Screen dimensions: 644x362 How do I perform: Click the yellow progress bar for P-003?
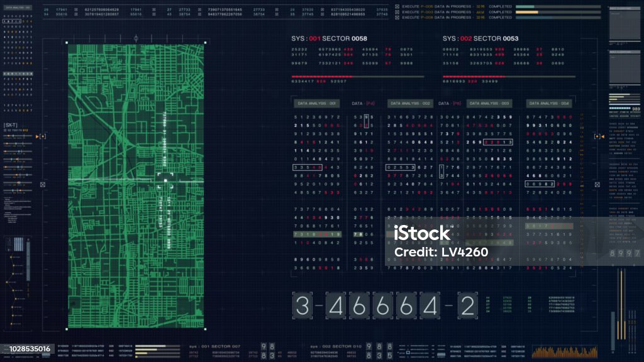558,12
